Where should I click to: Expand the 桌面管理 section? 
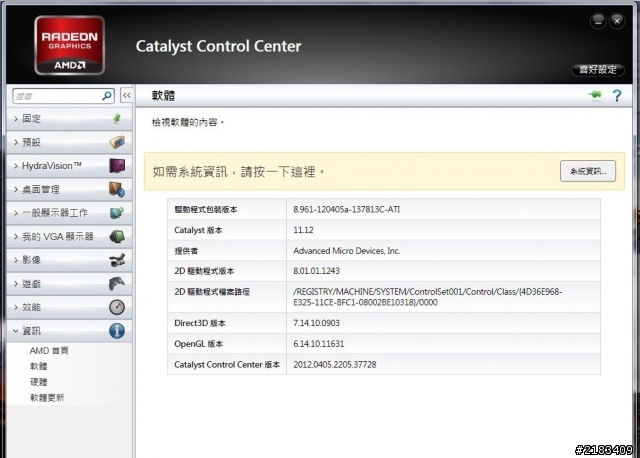tap(69, 189)
